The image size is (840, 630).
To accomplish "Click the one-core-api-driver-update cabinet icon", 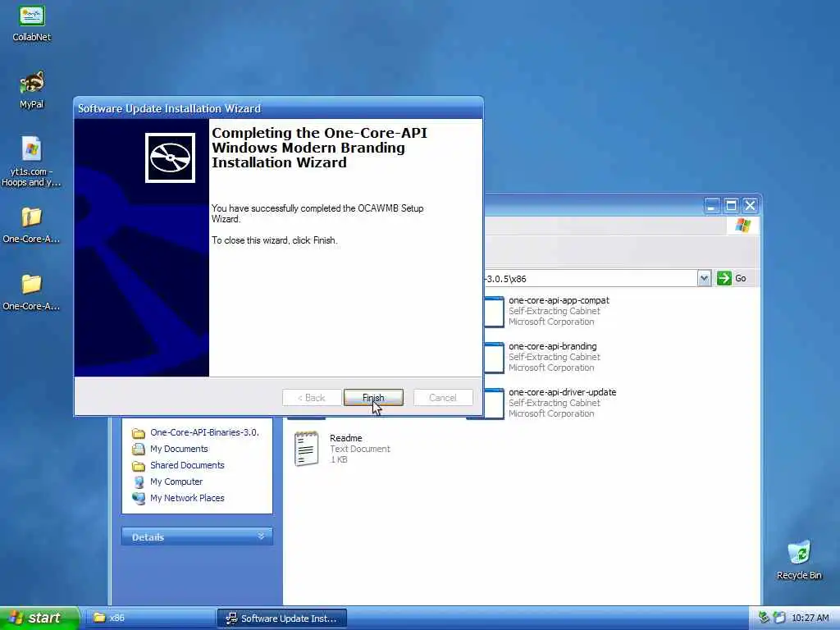I will (x=494, y=403).
